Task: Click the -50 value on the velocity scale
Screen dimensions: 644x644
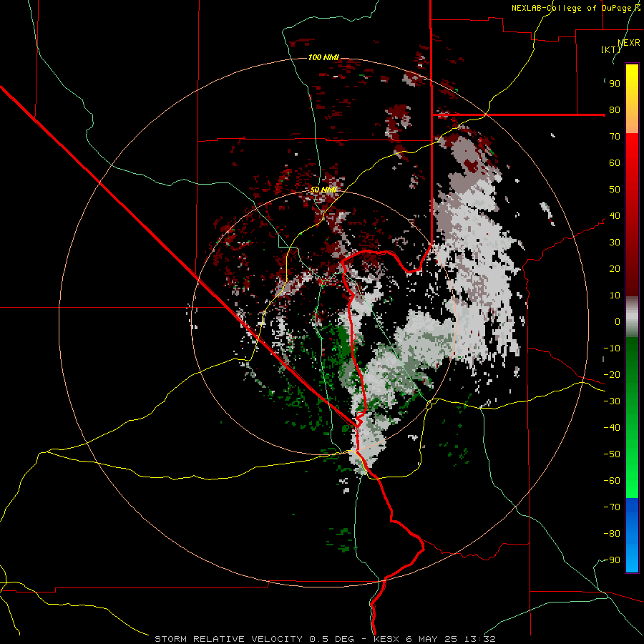Action: (612, 454)
